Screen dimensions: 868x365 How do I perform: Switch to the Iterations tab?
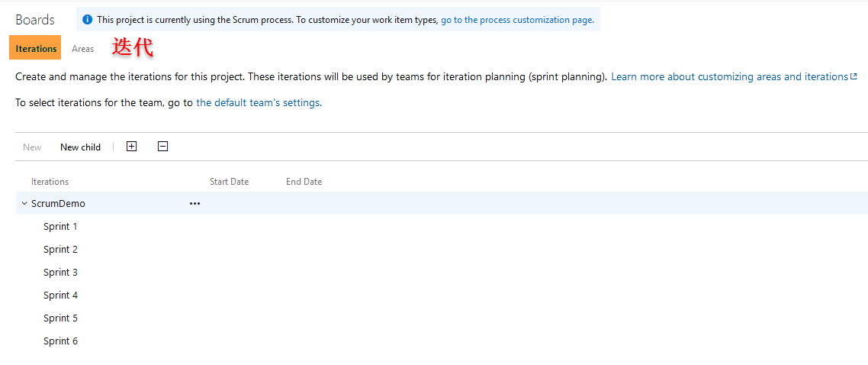[x=36, y=48]
